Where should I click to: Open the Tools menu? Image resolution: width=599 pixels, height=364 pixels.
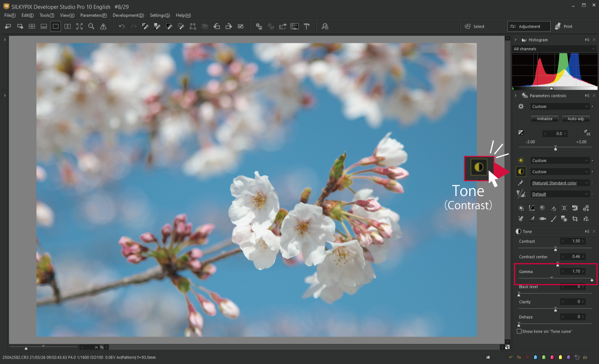point(47,15)
